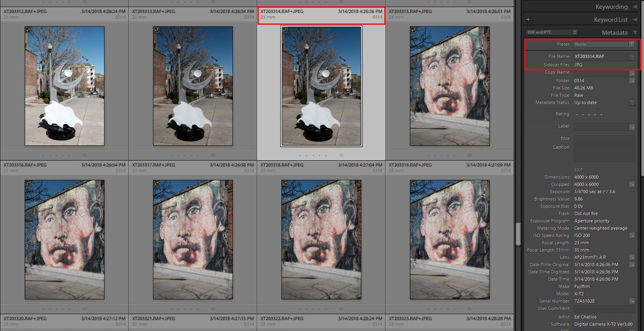Select the XT203315 mural thumbnail
Image resolution: width=644 pixels, height=331 pixels.
(450, 86)
